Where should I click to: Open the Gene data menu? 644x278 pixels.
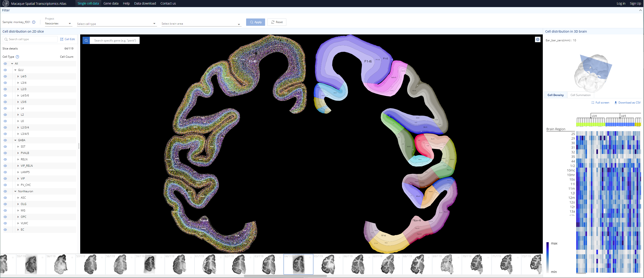pyautogui.click(x=111, y=3)
